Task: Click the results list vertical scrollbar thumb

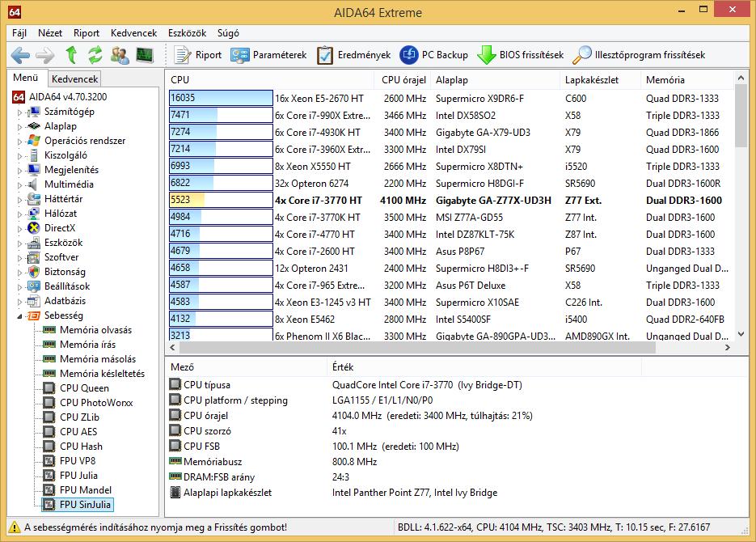Action: coord(741,116)
